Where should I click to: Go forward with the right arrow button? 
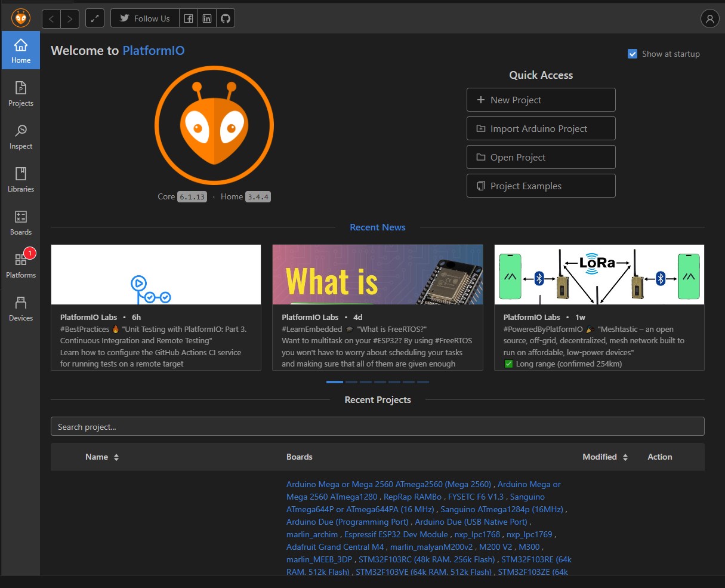tap(70, 19)
